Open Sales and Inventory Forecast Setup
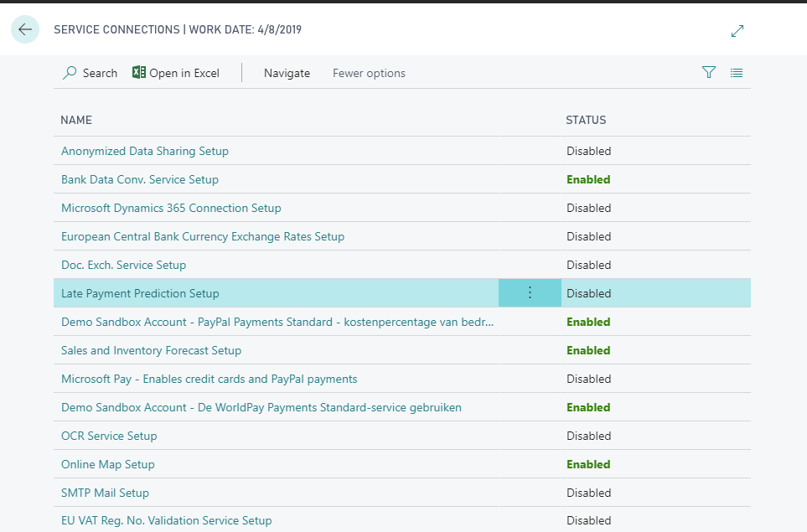This screenshot has width=807, height=532. click(152, 350)
